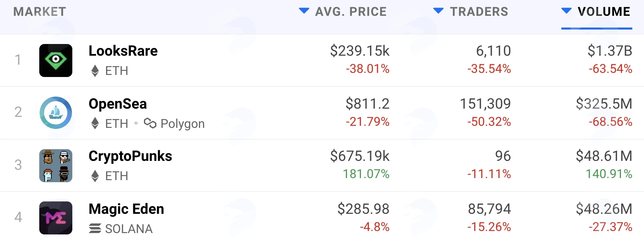Click the Polygon label under OpenSea

coord(183,124)
